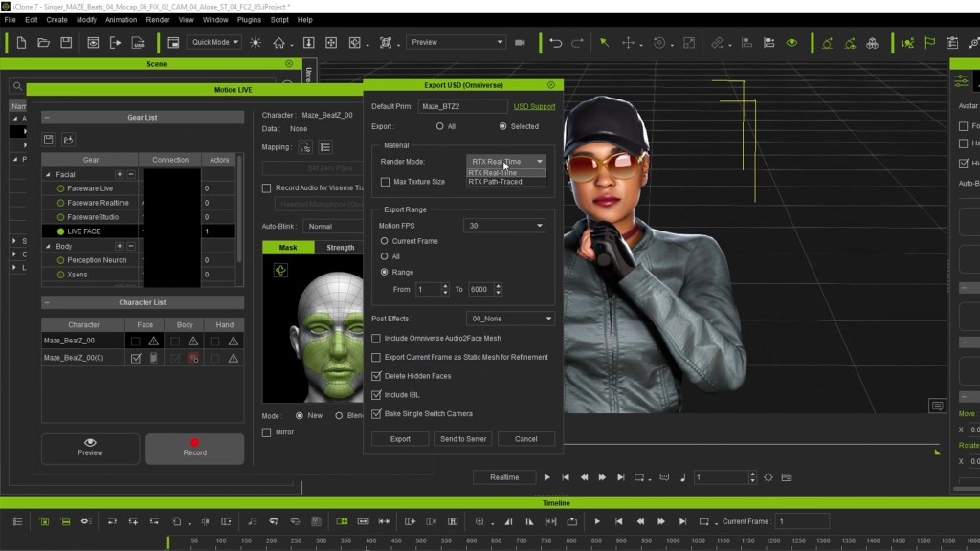The height and width of the screenshot is (551, 980).
Task: Select the All export radio button
Action: point(439,126)
